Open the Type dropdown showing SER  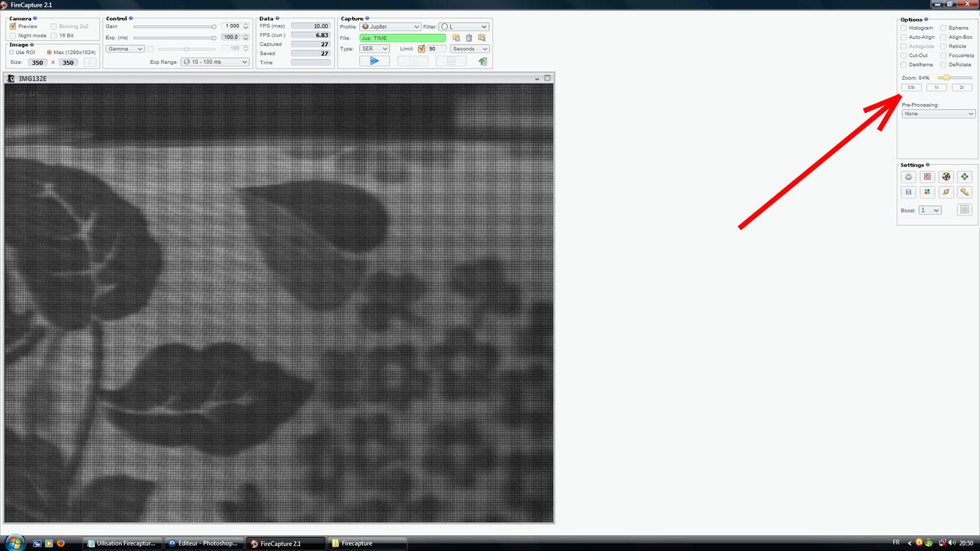pos(374,49)
